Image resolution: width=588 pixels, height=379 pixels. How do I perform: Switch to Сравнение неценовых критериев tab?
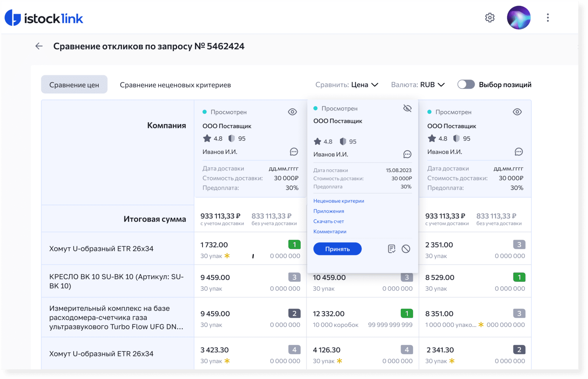tap(175, 85)
